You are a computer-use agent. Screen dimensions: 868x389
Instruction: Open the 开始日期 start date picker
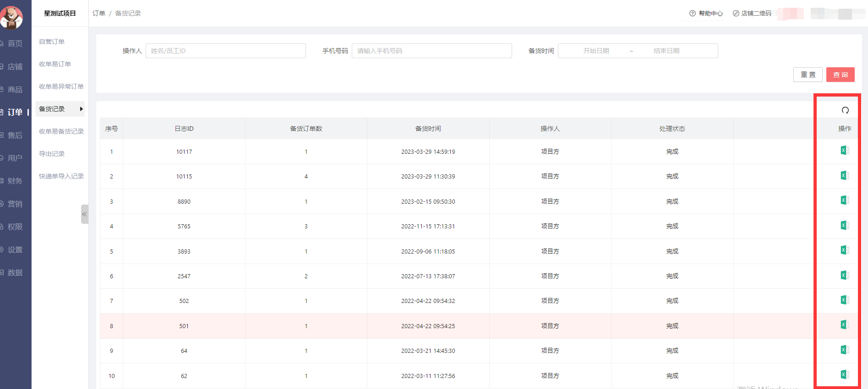tap(596, 51)
